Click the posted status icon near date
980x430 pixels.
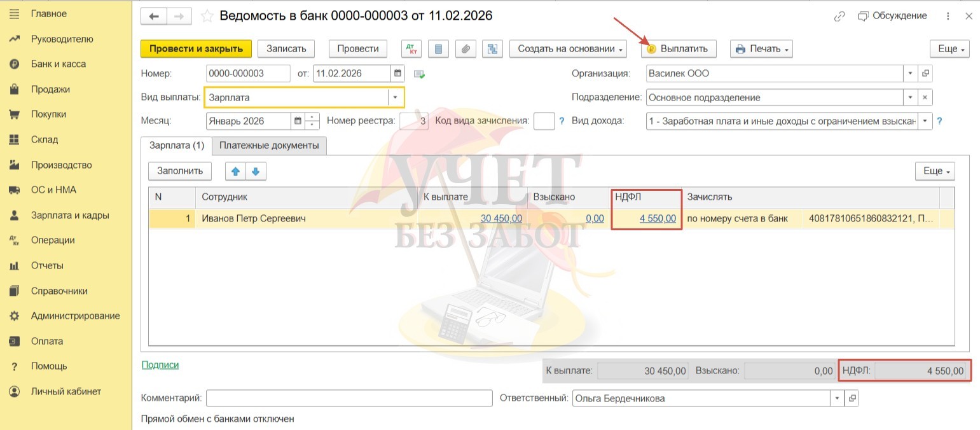pyautogui.click(x=419, y=74)
